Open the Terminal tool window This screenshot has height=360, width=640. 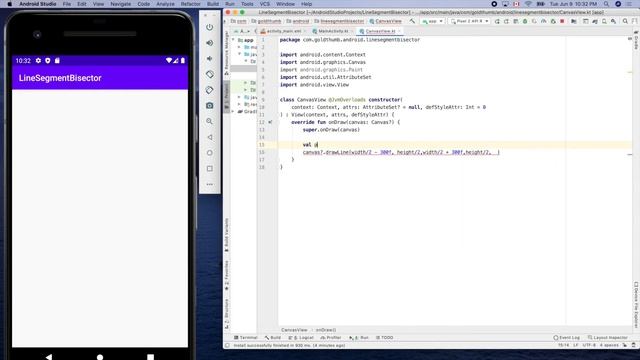(246, 338)
